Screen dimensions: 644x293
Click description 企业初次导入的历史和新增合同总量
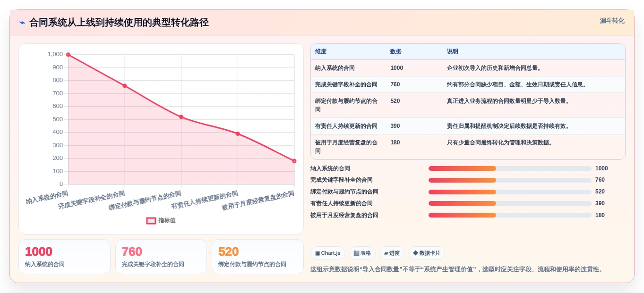click(494, 68)
